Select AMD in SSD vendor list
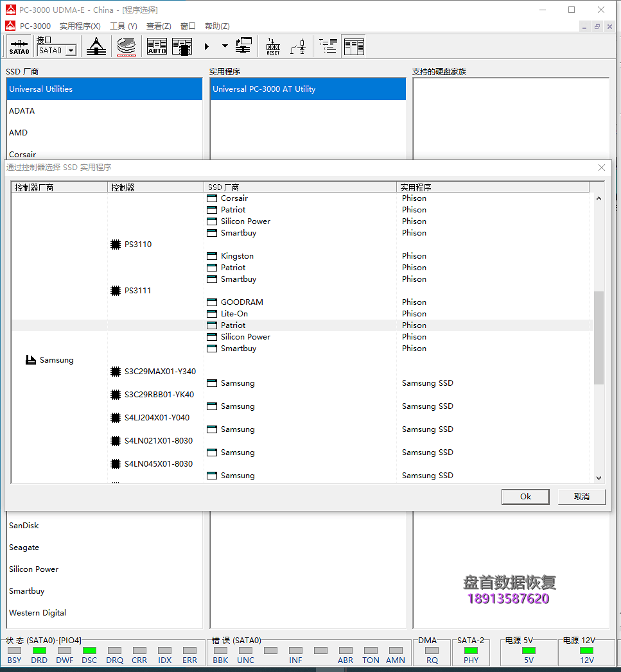Image resolution: width=621 pixels, height=672 pixels. [x=105, y=133]
